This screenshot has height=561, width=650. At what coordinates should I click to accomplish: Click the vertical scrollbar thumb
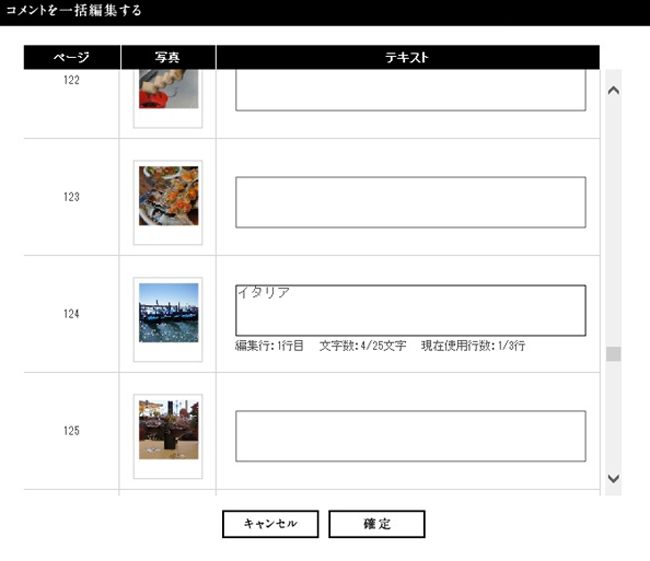pos(614,354)
